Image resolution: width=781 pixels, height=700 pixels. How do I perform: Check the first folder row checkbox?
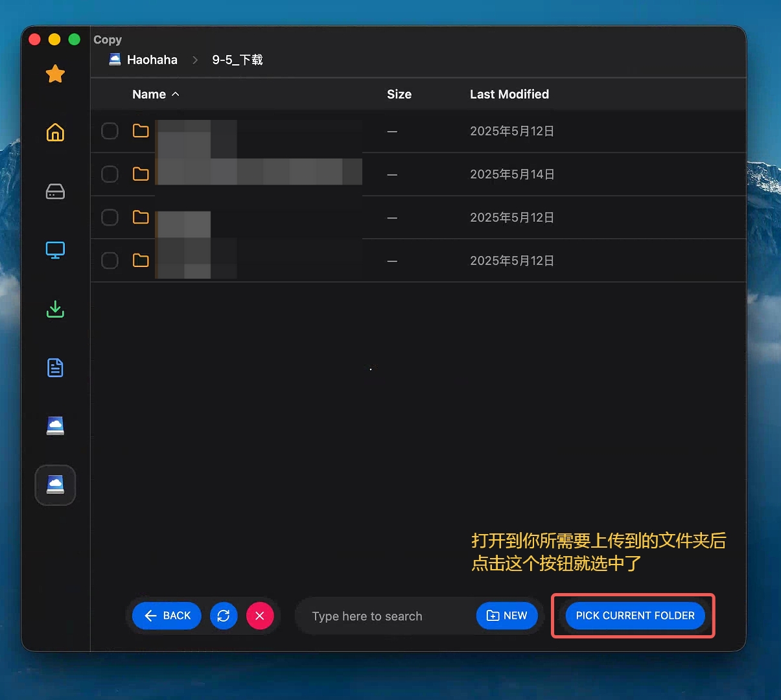pos(110,131)
